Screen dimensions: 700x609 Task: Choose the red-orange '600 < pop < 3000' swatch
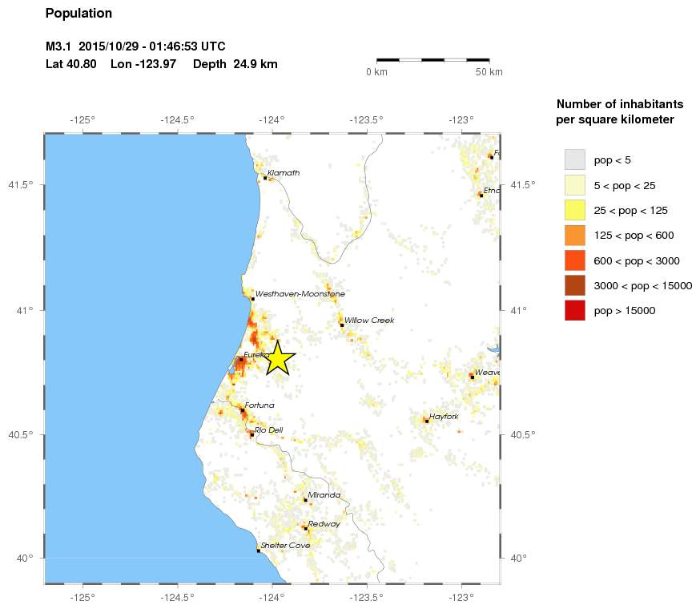(x=575, y=260)
